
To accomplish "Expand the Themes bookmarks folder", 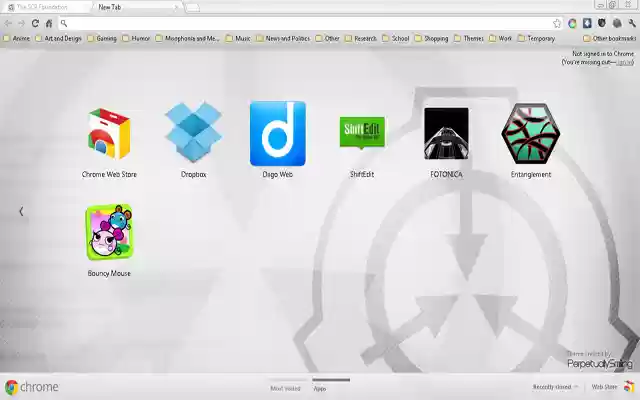I will click(469, 38).
